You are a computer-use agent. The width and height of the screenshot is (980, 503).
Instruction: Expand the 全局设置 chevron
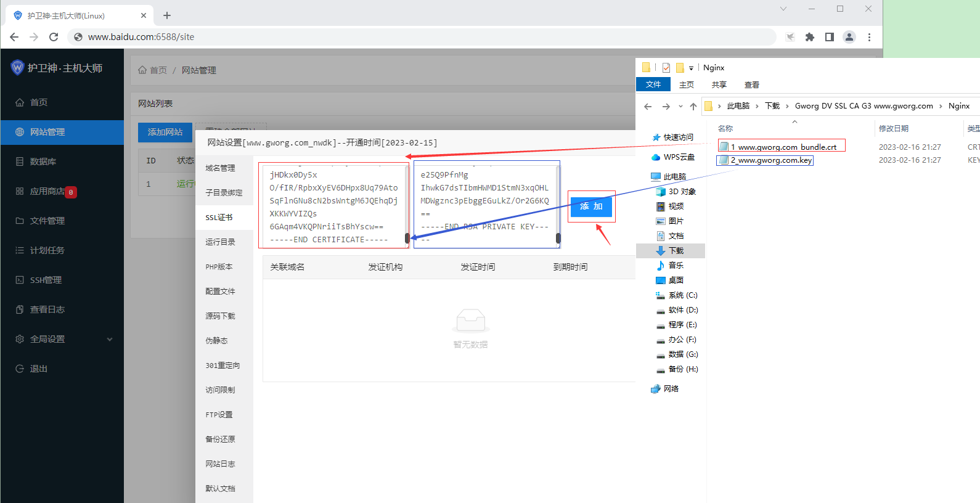pos(110,339)
